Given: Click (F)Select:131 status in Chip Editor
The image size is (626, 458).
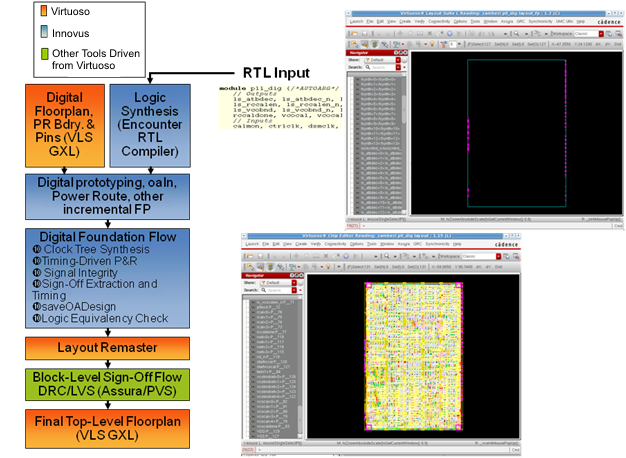Looking at the screenshot, I should pos(359,267).
